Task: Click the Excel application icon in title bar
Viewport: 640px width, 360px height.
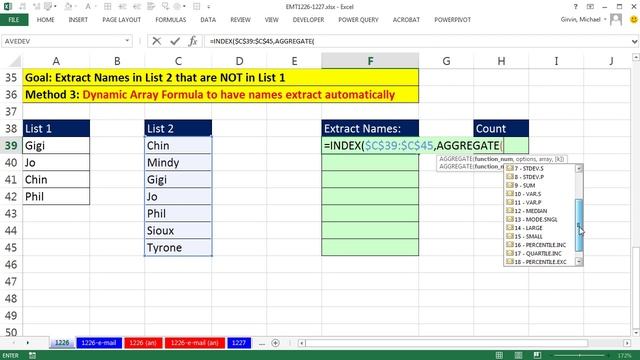Action: (x=8, y=7)
